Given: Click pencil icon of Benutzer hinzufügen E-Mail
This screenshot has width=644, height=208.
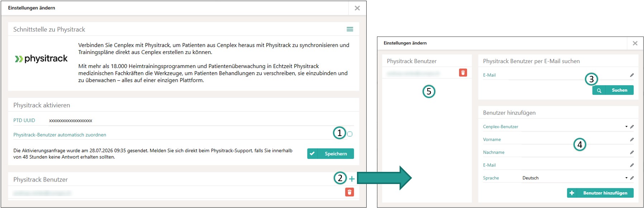Looking at the screenshot, I should click(x=632, y=165).
